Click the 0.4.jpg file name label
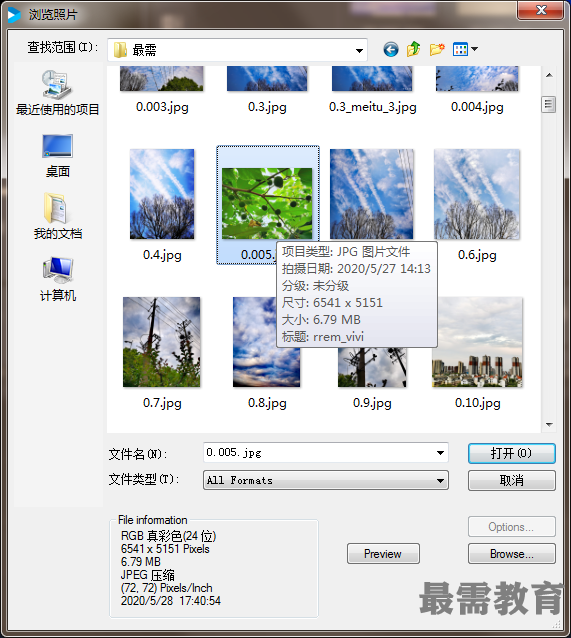Screen dimensions: 571x638 click(162, 255)
